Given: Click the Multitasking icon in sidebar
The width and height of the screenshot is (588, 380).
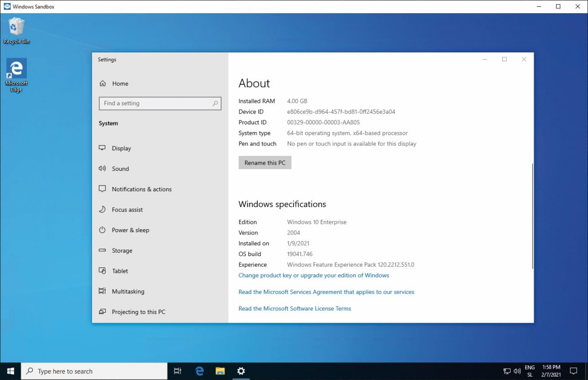Looking at the screenshot, I should tap(102, 291).
